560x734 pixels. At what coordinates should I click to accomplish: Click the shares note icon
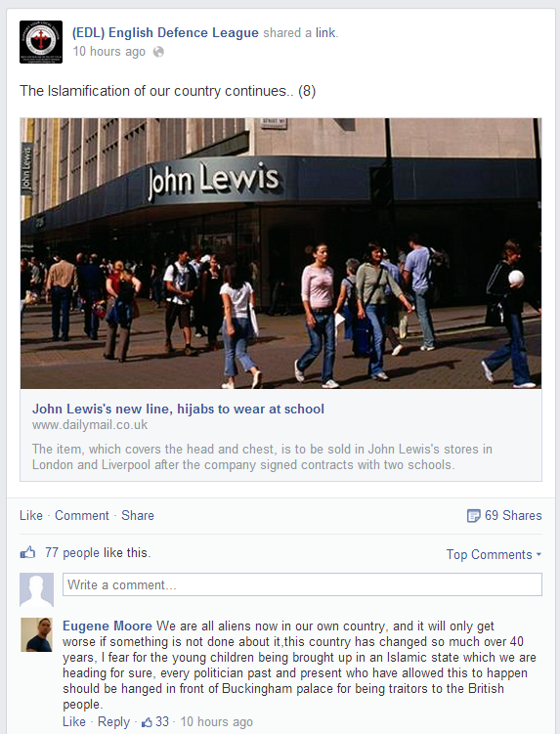pos(473,515)
